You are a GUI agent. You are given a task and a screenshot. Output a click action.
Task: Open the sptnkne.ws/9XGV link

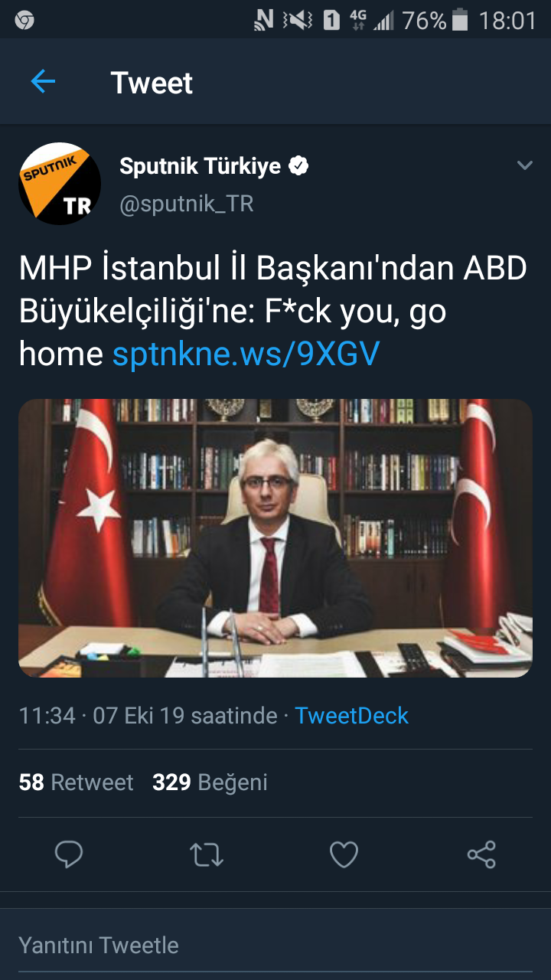click(x=246, y=354)
